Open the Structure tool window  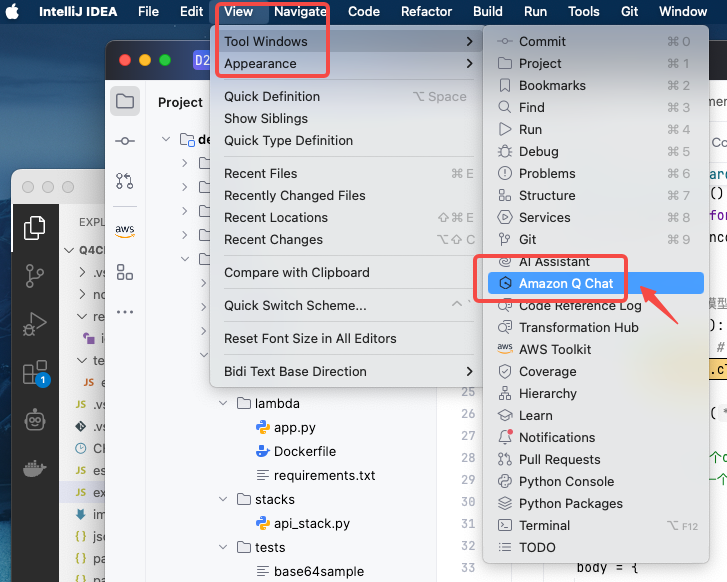point(596,196)
